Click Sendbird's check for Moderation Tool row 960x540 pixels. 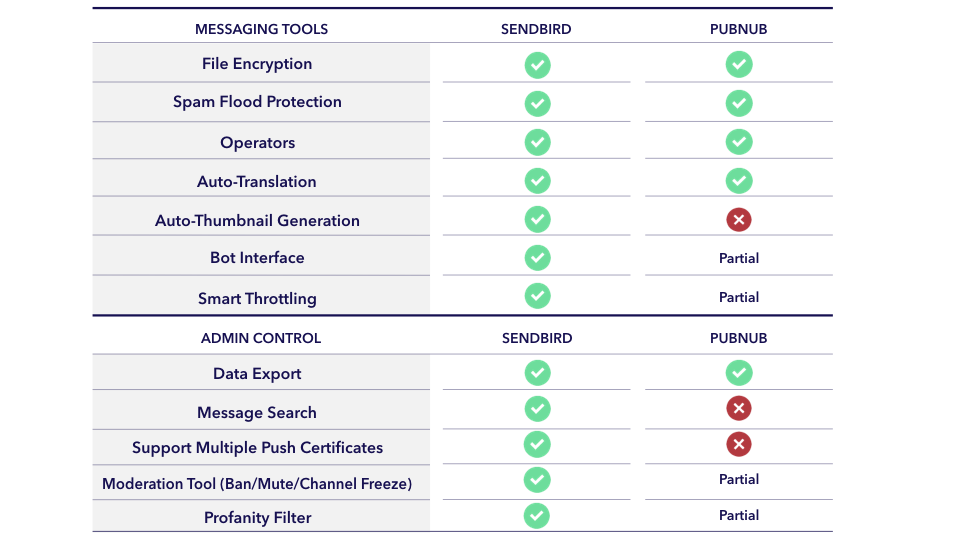[537, 480]
